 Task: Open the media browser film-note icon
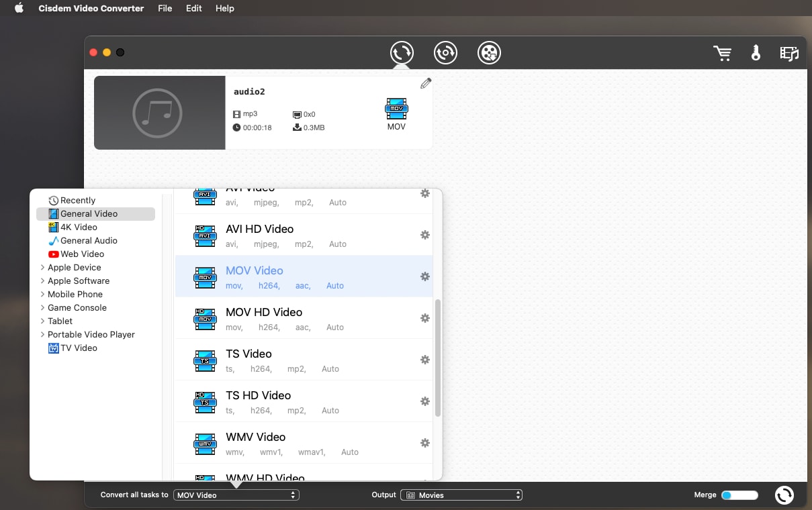coord(789,54)
